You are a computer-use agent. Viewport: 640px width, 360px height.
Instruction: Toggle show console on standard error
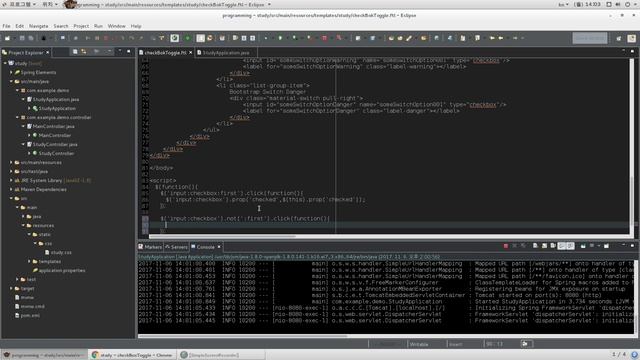pyautogui.click(x=571, y=246)
